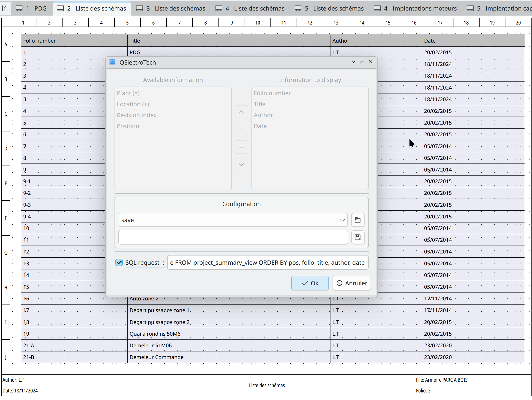
Task: Click the SQL request text field
Action: tap(267, 262)
